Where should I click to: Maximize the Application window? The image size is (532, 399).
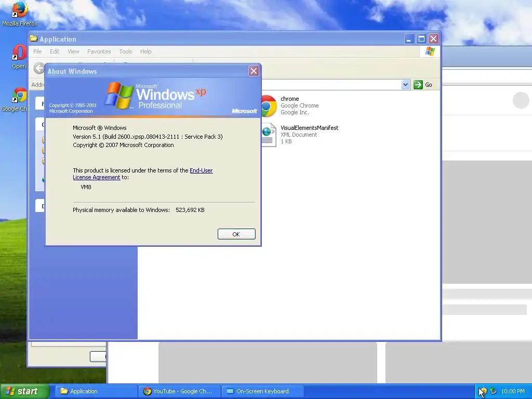tap(421, 39)
